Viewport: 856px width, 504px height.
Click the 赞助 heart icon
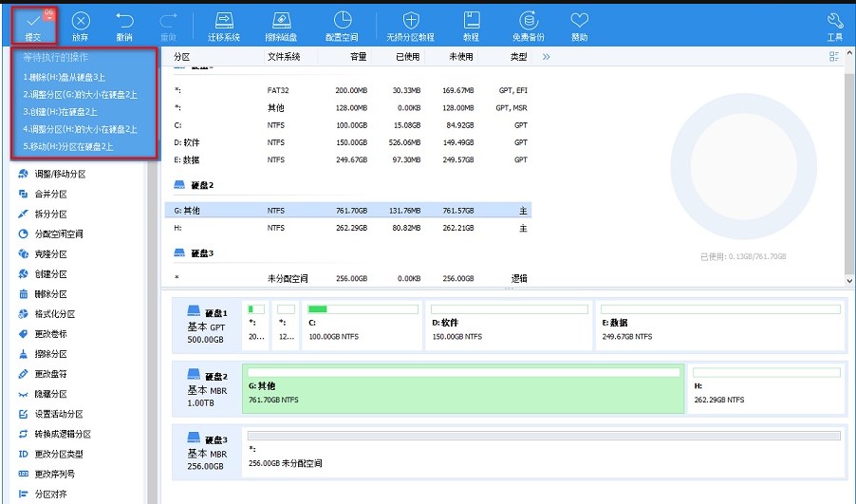[579, 25]
